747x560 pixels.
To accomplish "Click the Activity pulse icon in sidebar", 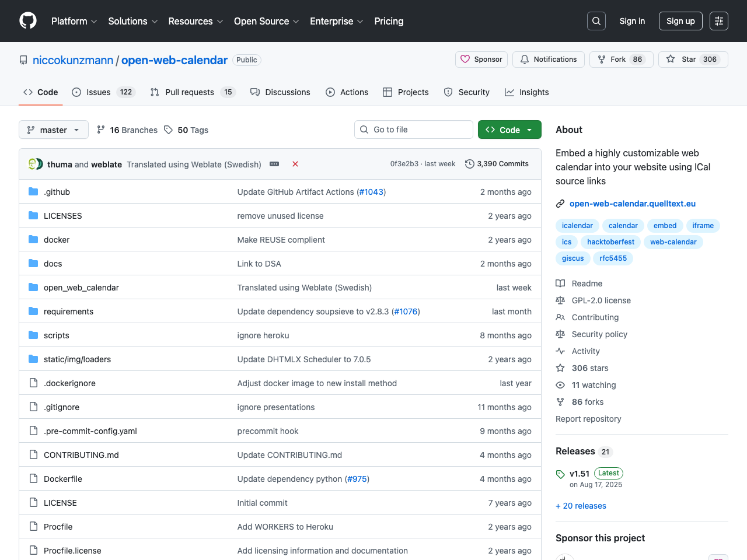I will click(x=560, y=351).
